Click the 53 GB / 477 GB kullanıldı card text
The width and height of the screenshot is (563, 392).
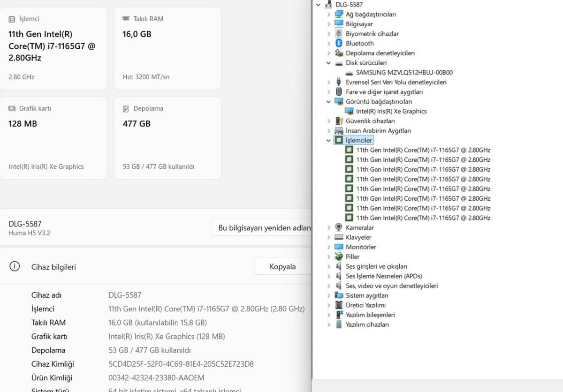pos(159,166)
